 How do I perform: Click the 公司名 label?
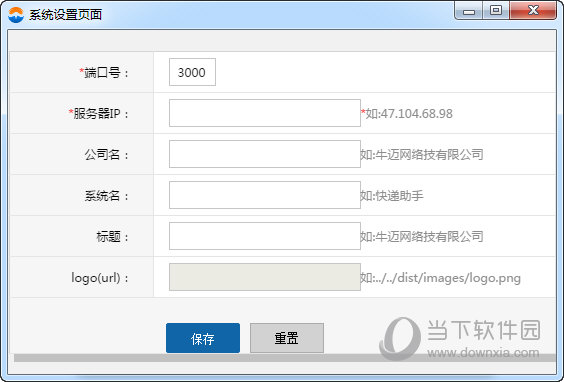tap(106, 155)
